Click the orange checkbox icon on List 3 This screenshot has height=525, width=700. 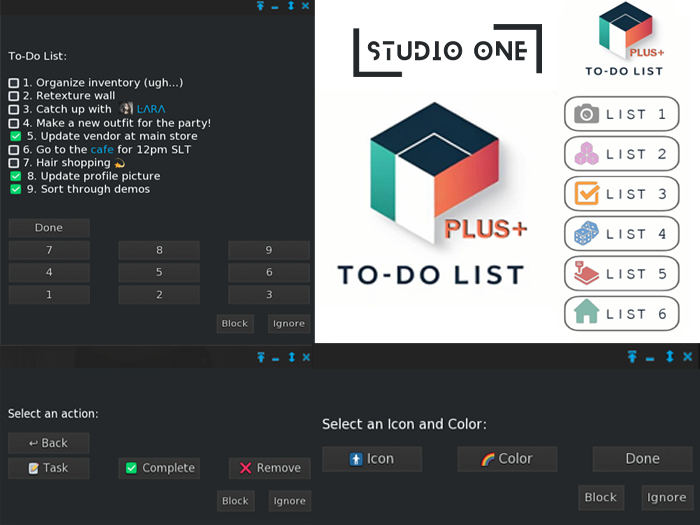586,193
